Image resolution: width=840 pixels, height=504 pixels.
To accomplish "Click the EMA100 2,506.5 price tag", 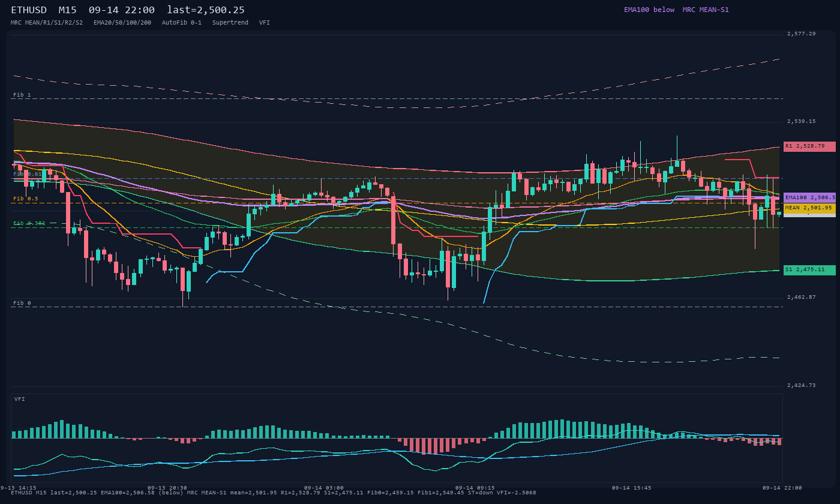I will click(809, 197).
